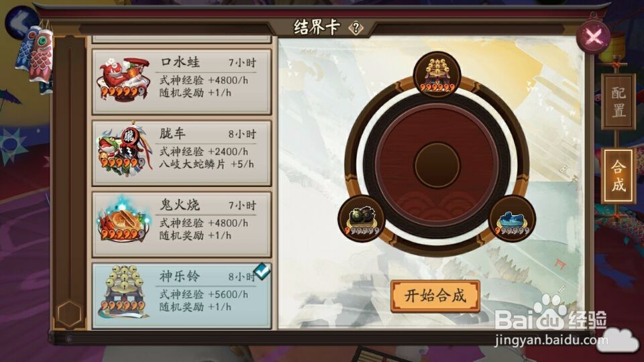This screenshot has height=362, width=644.
Task: Click the back arrow icon
Action: 19,21
